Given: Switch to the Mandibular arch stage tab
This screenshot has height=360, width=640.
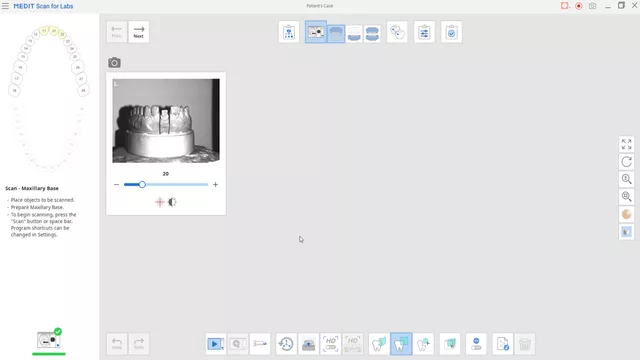Looking at the screenshot, I should point(354,32).
